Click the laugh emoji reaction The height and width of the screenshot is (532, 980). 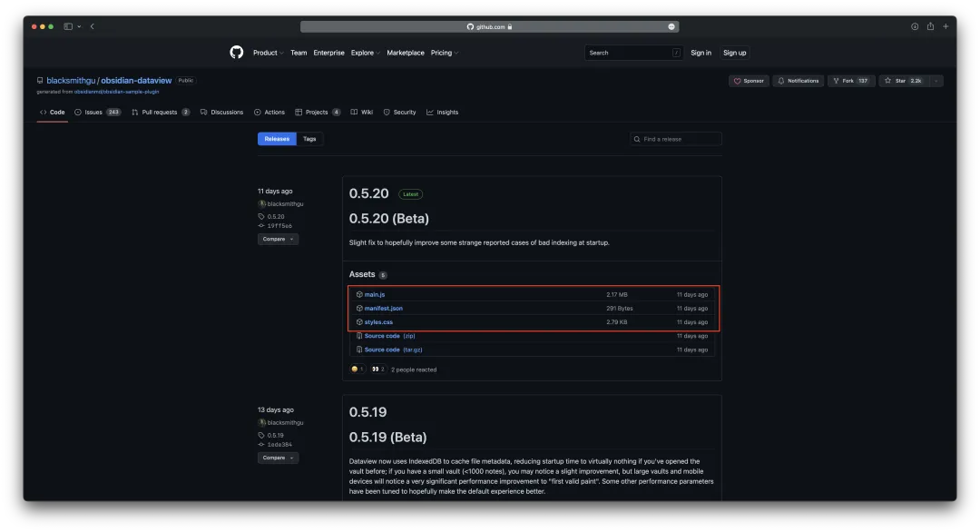(x=357, y=369)
